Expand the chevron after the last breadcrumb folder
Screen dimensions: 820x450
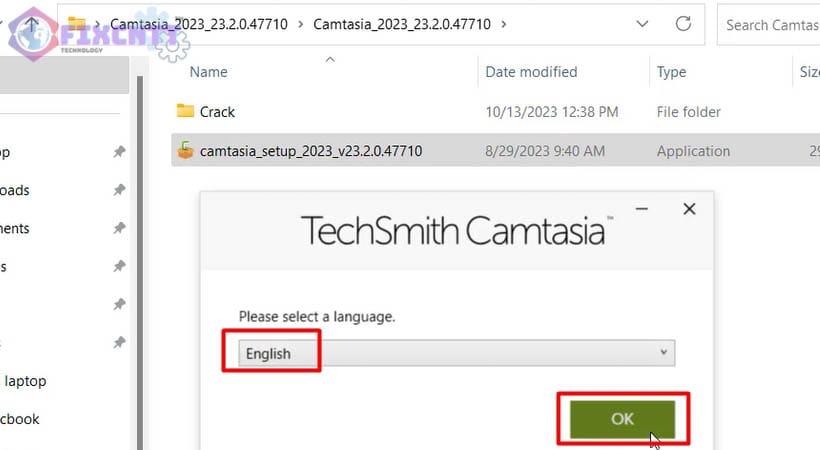pyautogui.click(x=503, y=24)
